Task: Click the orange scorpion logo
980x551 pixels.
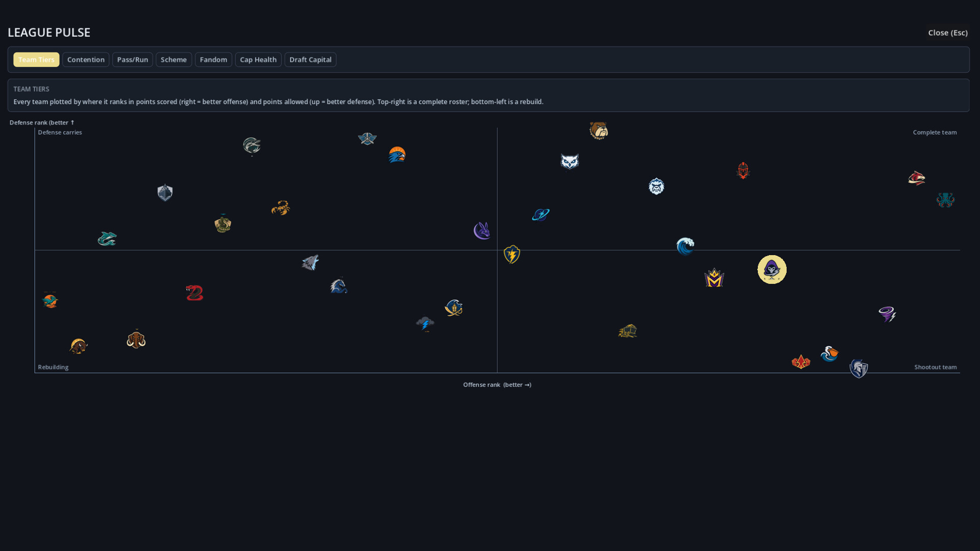Action: [x=281, y=208]
